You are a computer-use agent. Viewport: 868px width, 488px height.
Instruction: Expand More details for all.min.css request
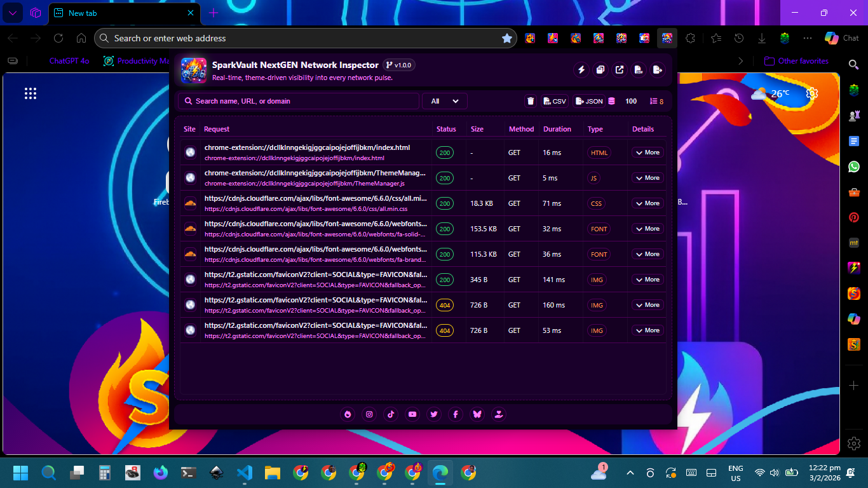647,203
